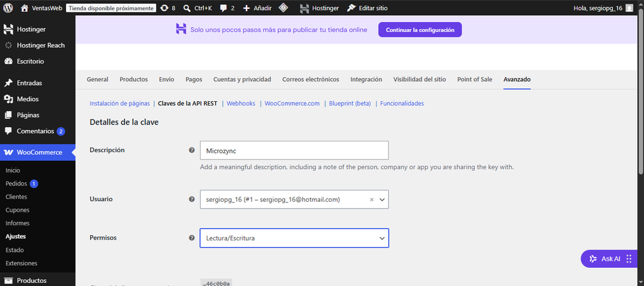Open WooCommerce Pedidos
644x286 pixels.
16,184
